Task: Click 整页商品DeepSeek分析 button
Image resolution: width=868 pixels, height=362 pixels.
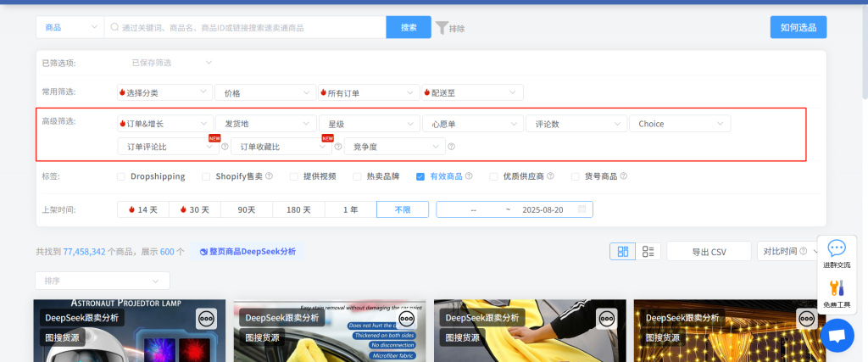Action: point(247,251)
